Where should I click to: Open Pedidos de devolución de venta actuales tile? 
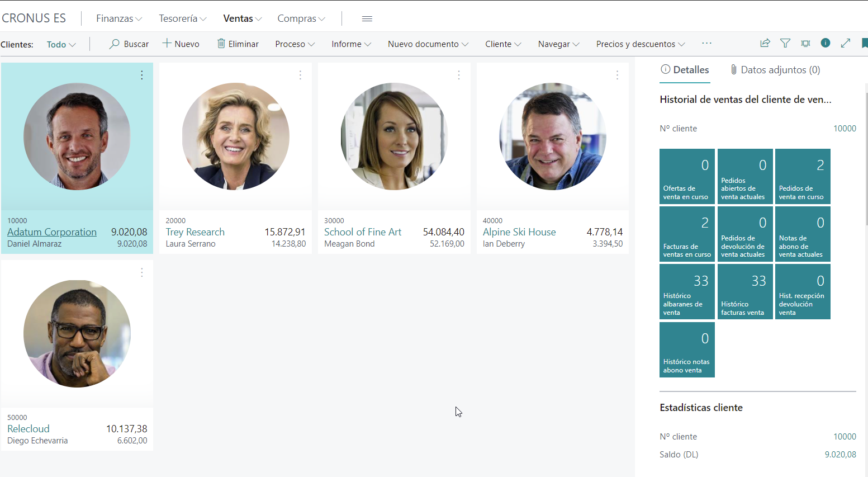pos(745,234)
